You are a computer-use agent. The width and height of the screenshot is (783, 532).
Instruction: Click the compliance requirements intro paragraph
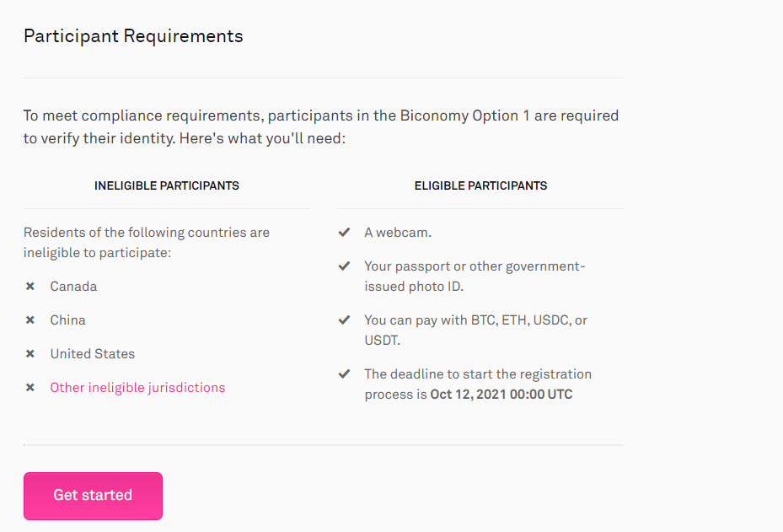click(321, 126)
